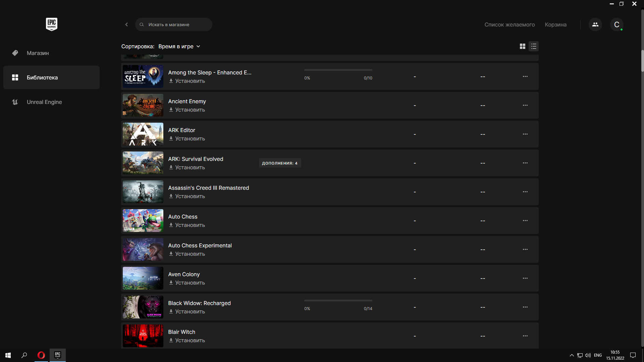Install Blair Witch
Viewport: 644px width, 362px height.
187,341
